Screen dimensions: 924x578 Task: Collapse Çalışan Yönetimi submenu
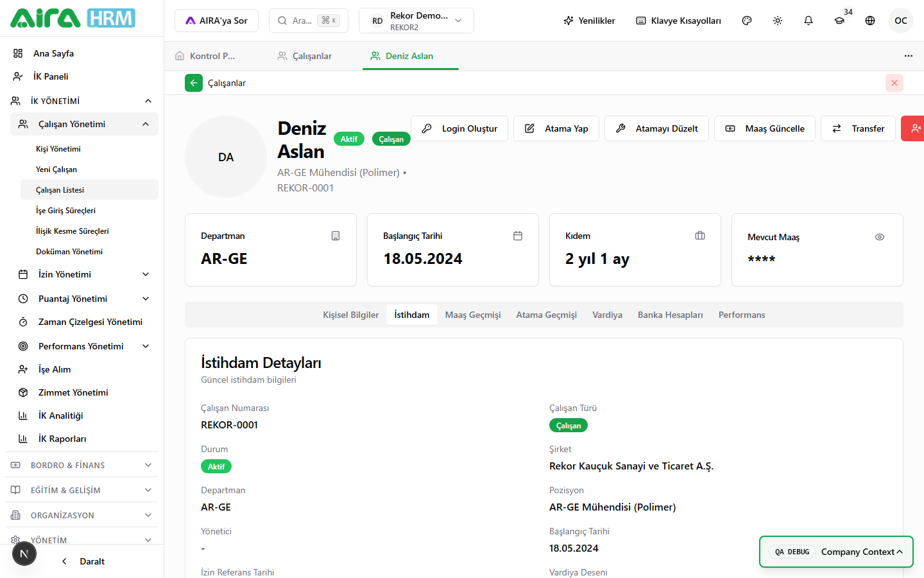click(x=84, y=124)
